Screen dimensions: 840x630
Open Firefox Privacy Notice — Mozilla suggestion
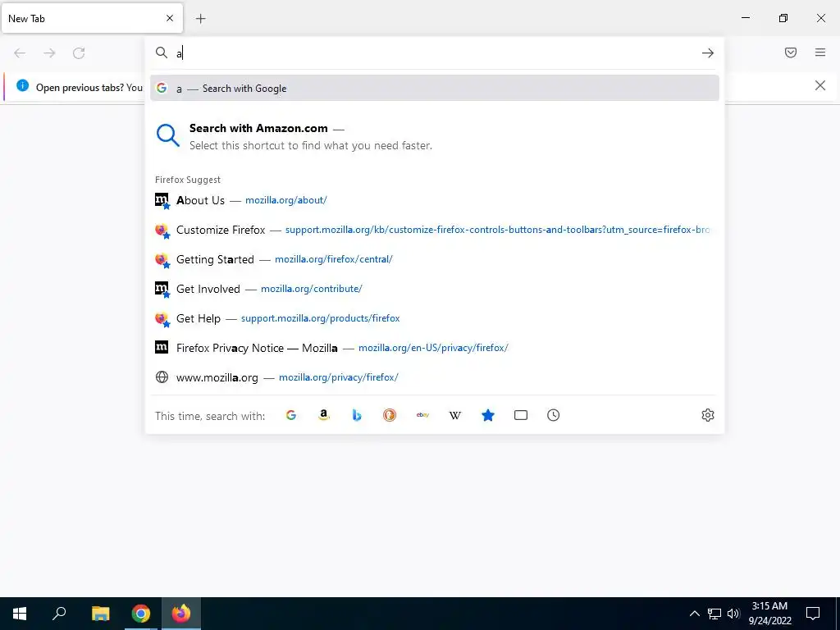[x=435, y=348]
